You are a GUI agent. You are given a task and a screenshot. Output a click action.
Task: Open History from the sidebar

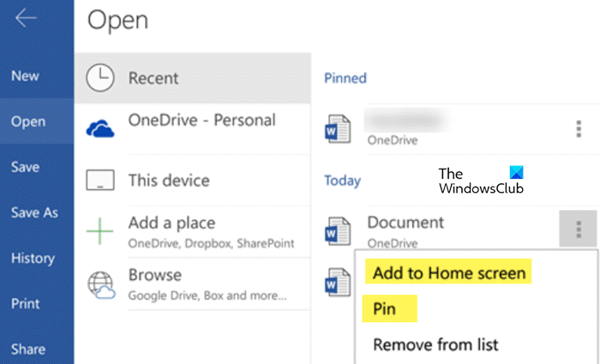(x=33, y=258)
